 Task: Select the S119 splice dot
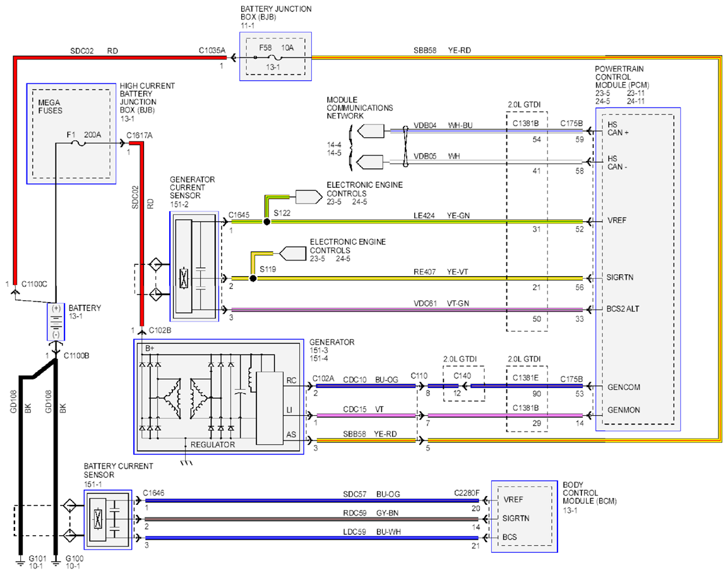253,279
